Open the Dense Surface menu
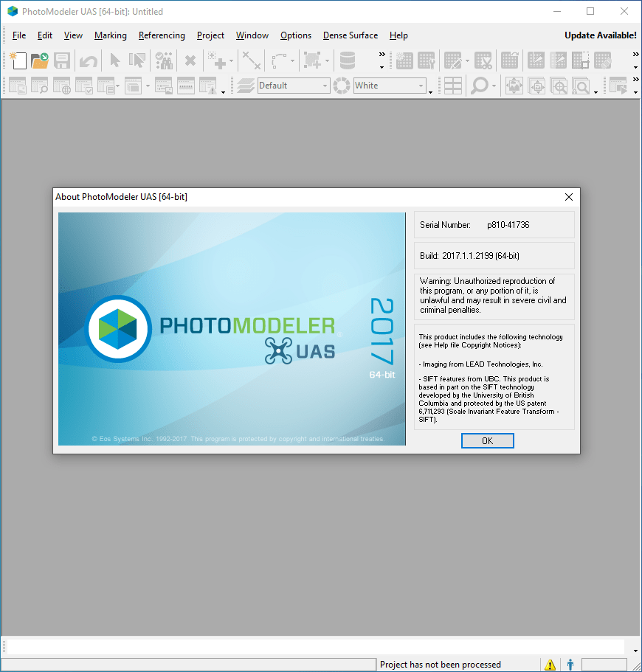 point(350,35)
